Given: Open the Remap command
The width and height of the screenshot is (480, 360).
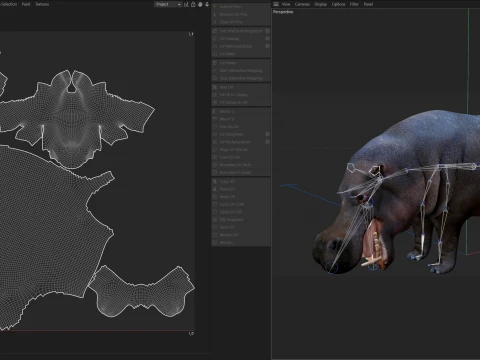Looking at the screenshot, I should tap(241, 242).
